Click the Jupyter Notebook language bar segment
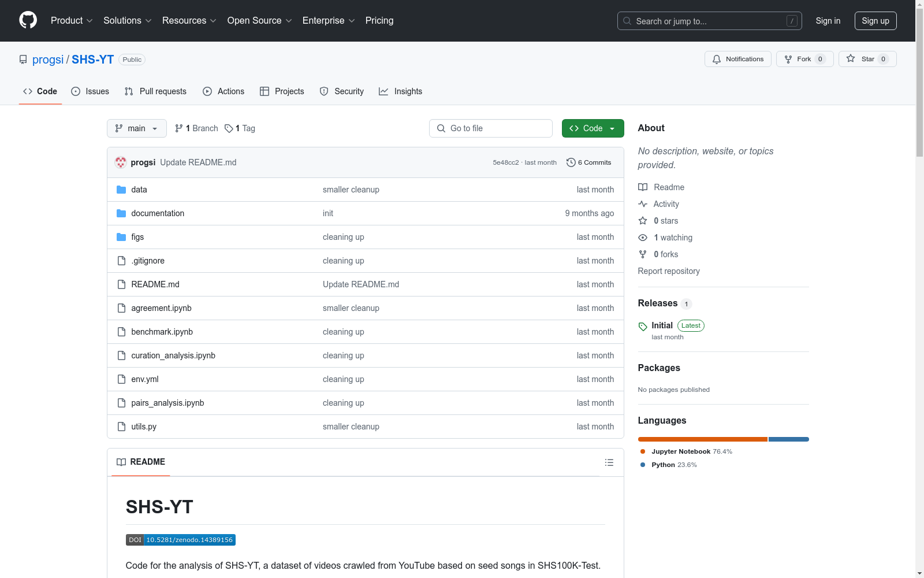Image resolution: width=924 pixels, height=578 pixels. click(x=703, y=439)
